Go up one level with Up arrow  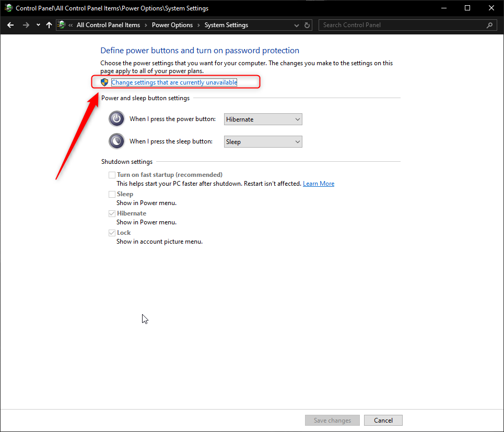coord(49,25)
